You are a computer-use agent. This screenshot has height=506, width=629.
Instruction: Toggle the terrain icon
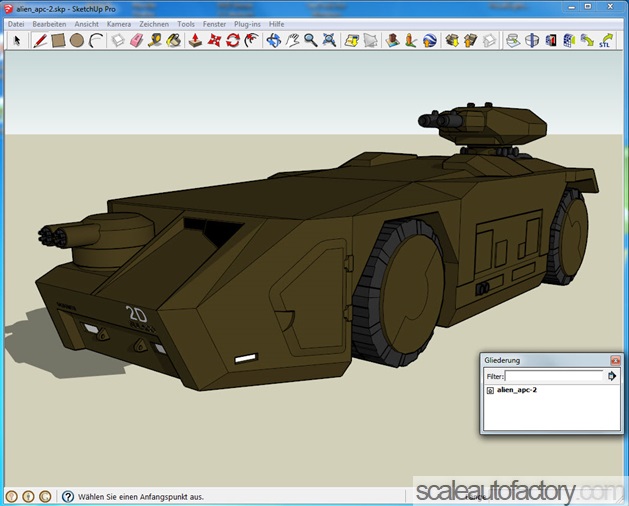pyautogui.click(x=370, y=41)
